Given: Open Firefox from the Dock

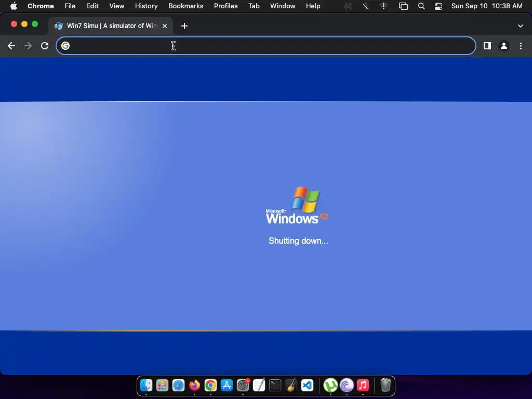Looking at the screenshot, I should (194, 385).
